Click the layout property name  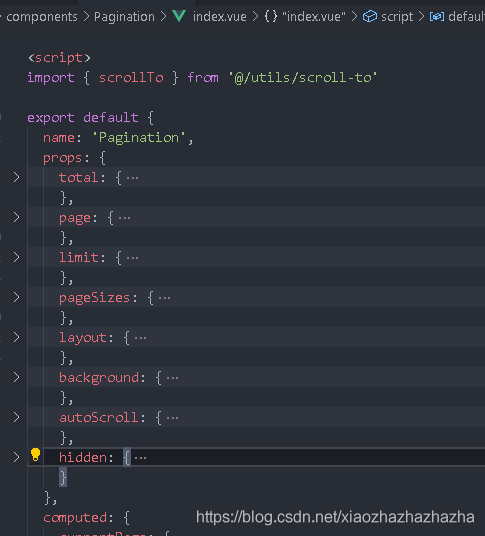pyautogui.click(x=83, y=338)
